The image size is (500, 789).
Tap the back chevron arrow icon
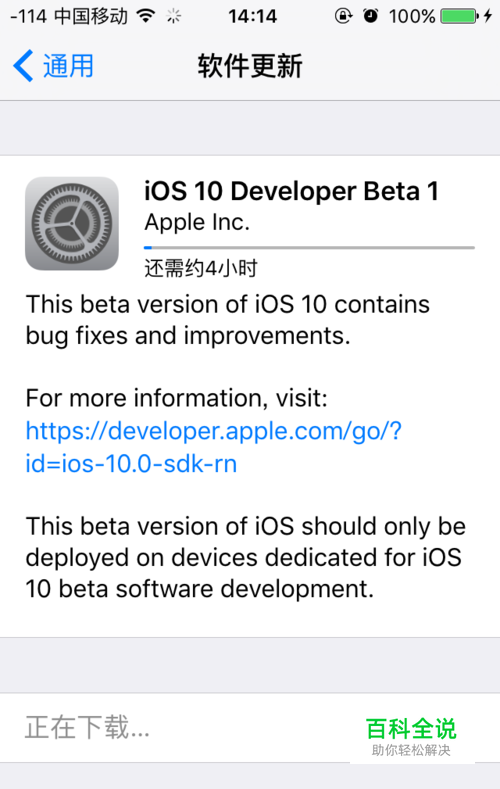point(23,65)
